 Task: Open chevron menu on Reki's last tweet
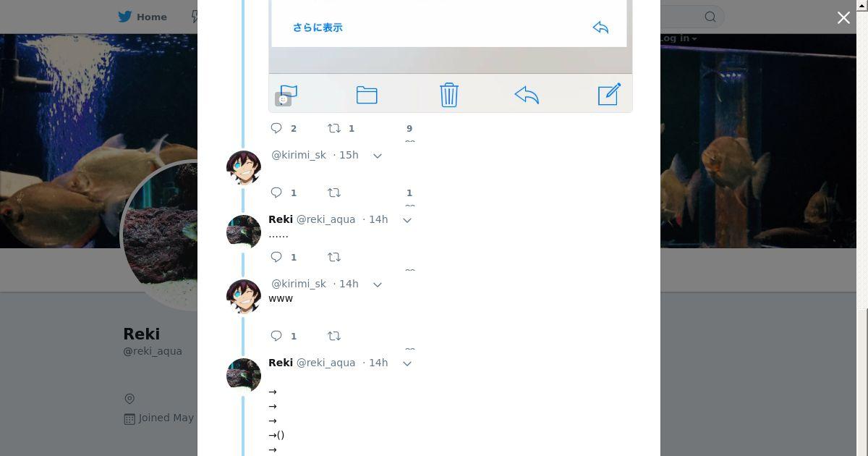coord(407,363)
